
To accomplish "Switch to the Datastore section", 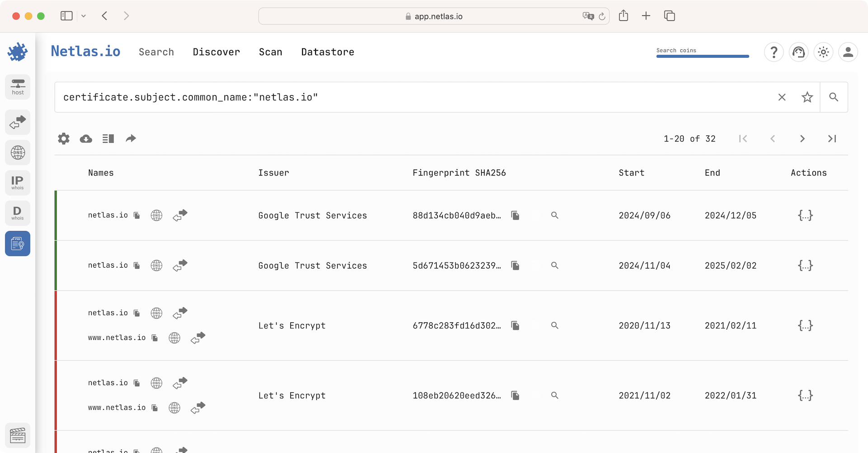I will pos(328,52).
